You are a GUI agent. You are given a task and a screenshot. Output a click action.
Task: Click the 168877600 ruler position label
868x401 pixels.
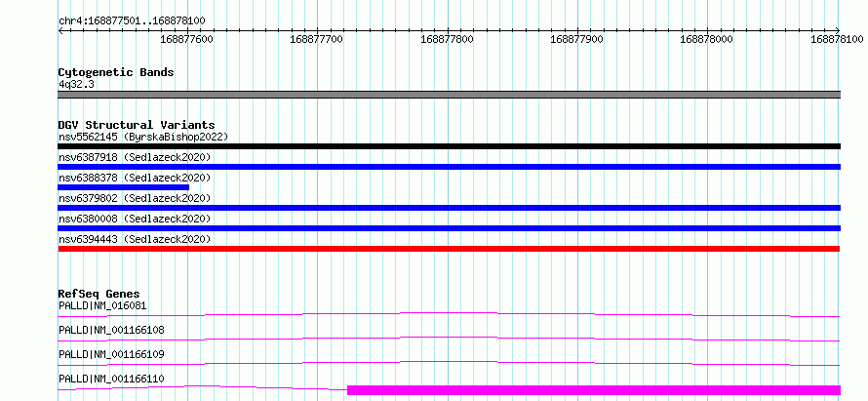[x=186, y=39]
